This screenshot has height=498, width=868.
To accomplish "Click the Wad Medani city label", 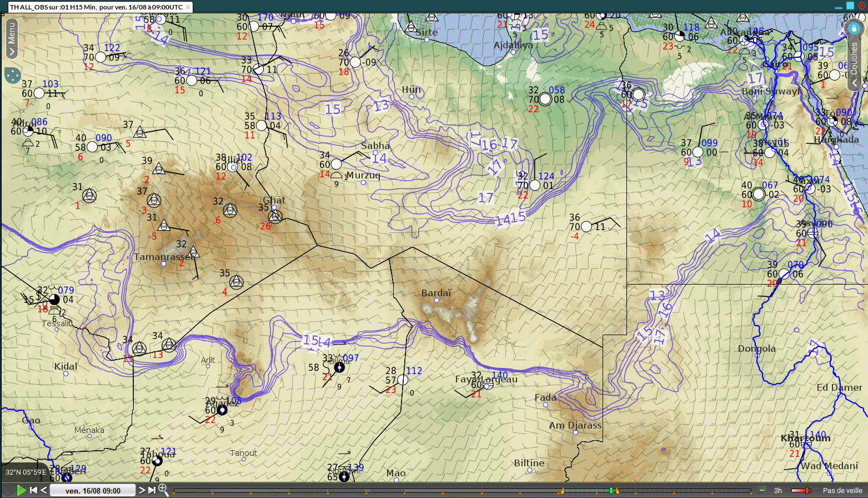I will point(829,466).
